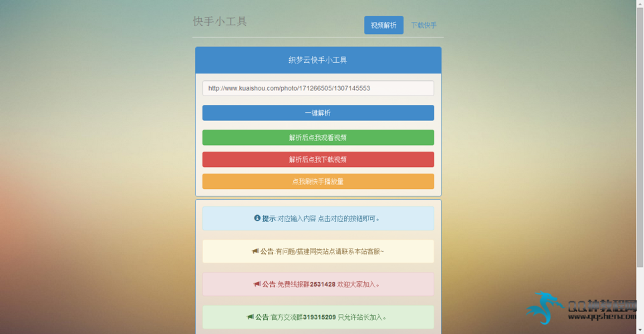Click the blue 一键解析 button
The image size is (644, 334).
318,113
